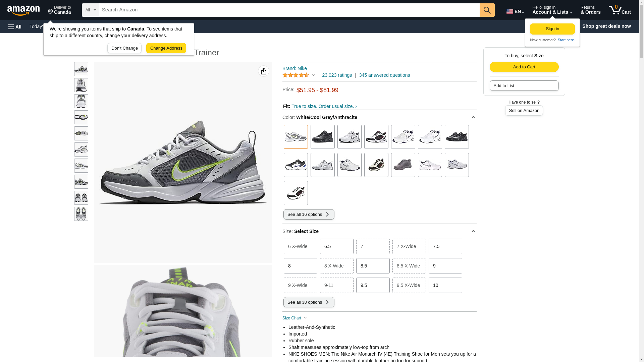Click the share icon on product image
The height and width of the screenshot is (362, 644).
click(264, 71)
